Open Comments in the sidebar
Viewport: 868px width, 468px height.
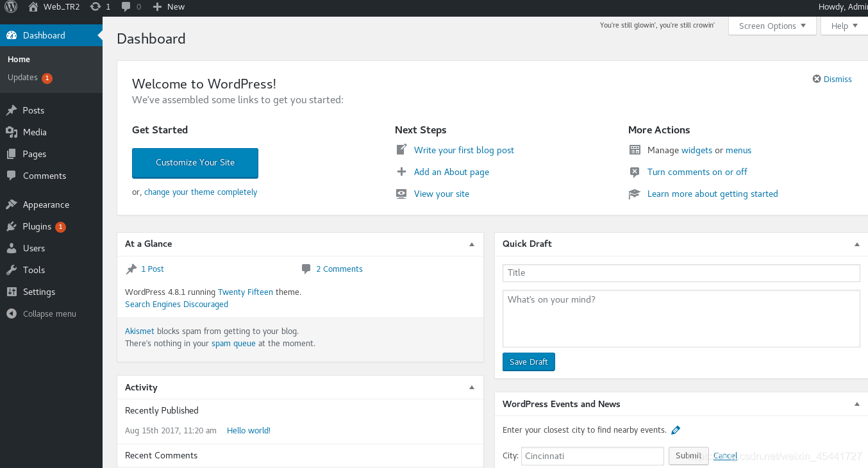pos(44,176)
